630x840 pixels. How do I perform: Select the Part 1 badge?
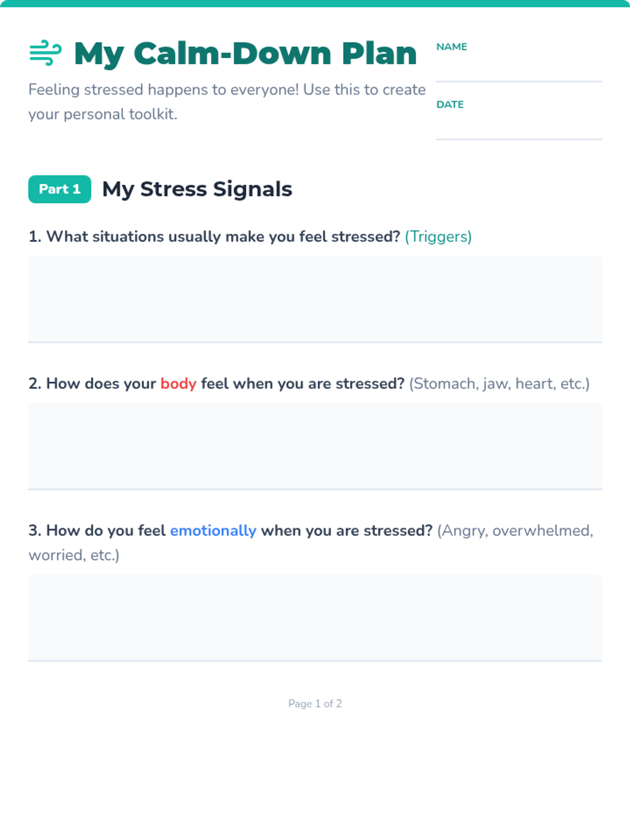pyautogui.click(x=60, y=189)
